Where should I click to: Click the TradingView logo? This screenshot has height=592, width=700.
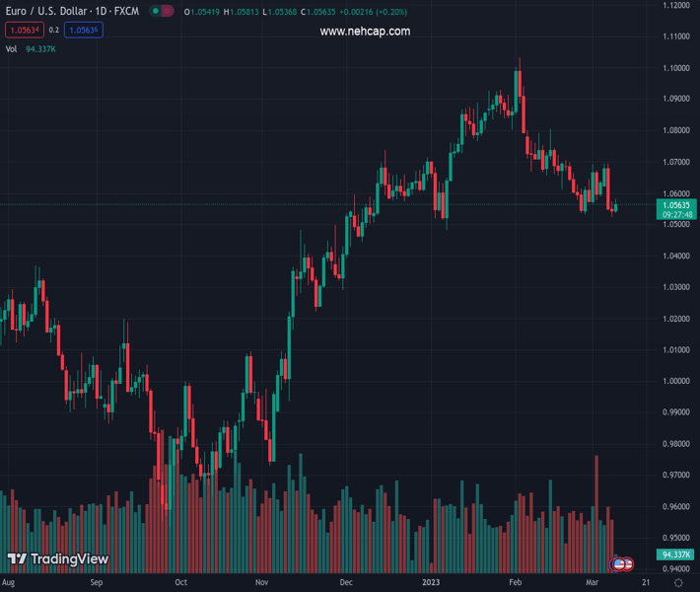[58, 559]
